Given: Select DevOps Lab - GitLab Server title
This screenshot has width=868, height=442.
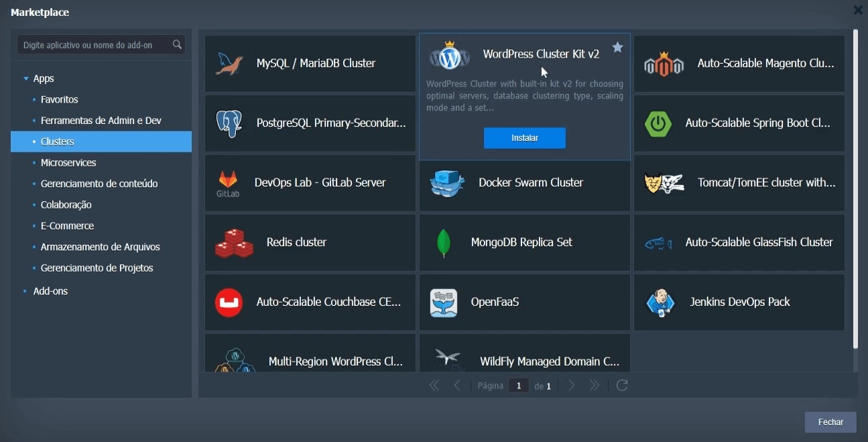Looking at the screenshot, I should coord(320,182).
